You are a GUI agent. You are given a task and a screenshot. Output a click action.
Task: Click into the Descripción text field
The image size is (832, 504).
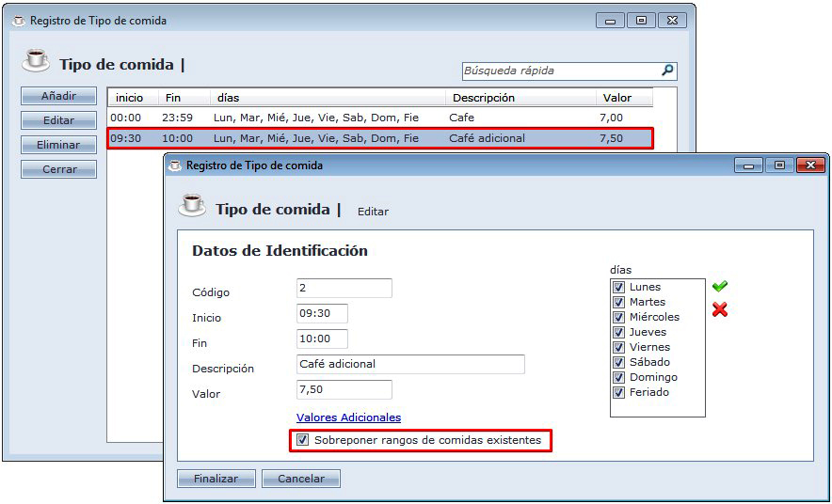pyautogui.click(x=410, y=364)
